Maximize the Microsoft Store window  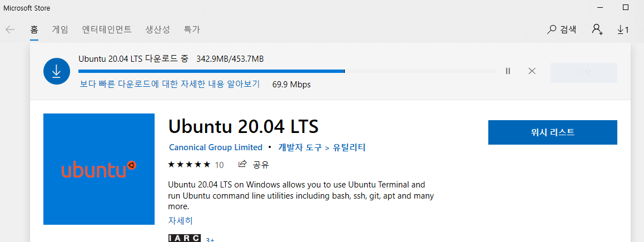point(626,7)
